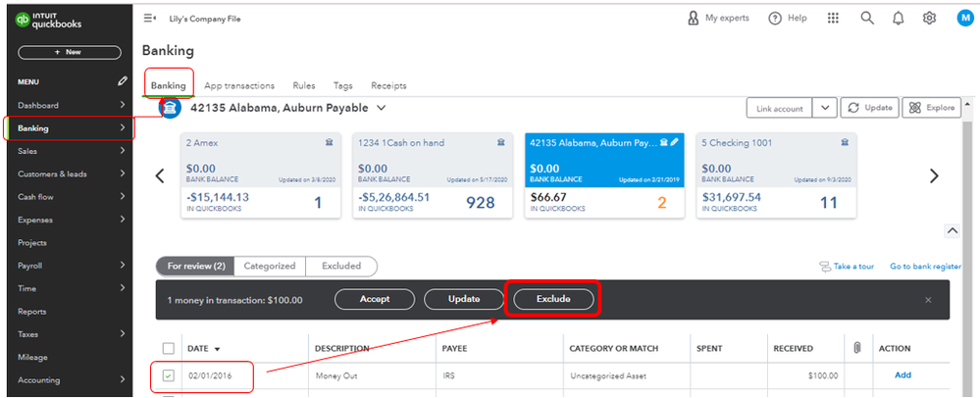Screen dimensions: 980x398
Task: Dismiss the batch action bar with X
Action: point(928,300)
